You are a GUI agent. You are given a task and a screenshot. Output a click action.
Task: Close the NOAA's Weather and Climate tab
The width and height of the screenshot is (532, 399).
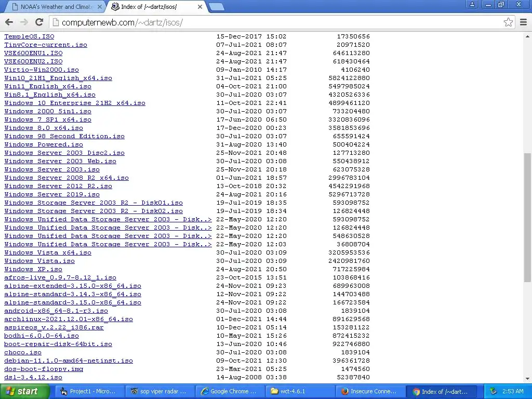(x=99, y=7)
